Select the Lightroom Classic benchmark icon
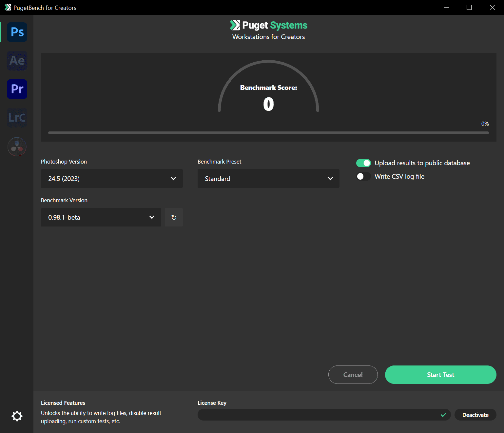The width and height of the screenshot is (504, 433). [17, 118]
